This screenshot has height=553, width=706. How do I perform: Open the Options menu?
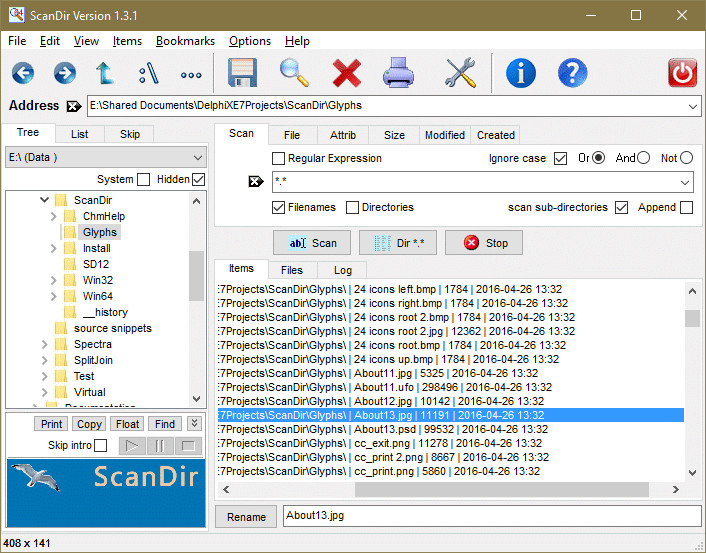point(250,41)
